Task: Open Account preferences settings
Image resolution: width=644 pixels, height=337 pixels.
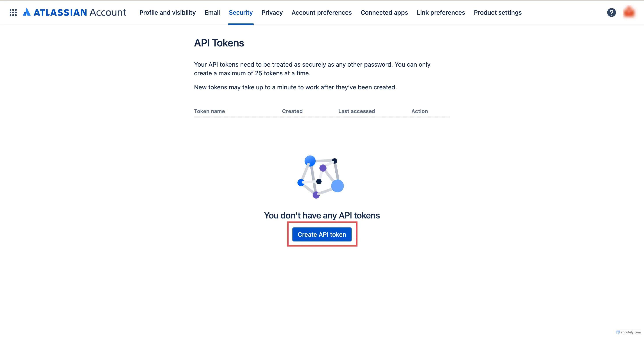Action: click(322, 12)
